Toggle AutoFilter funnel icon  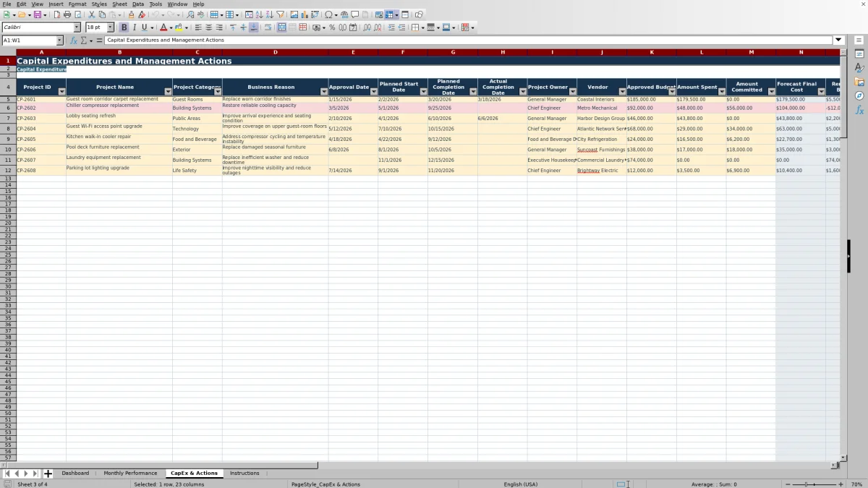280,14
